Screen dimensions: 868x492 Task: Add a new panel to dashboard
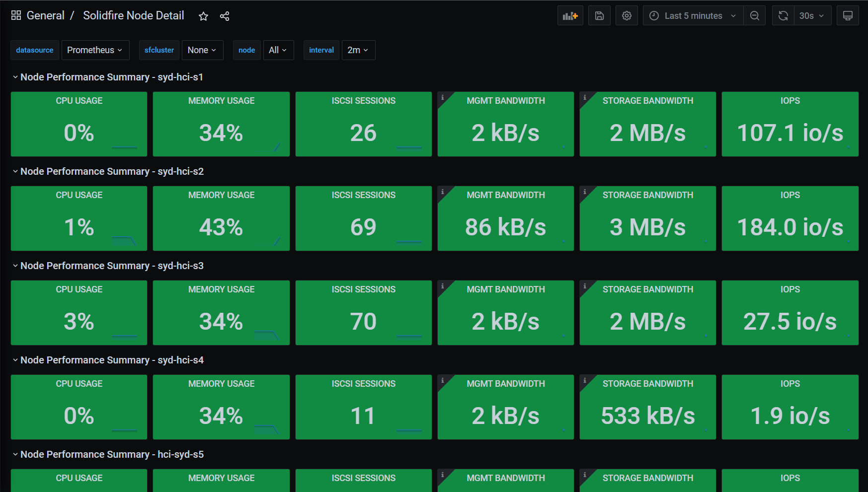(570, 16)
